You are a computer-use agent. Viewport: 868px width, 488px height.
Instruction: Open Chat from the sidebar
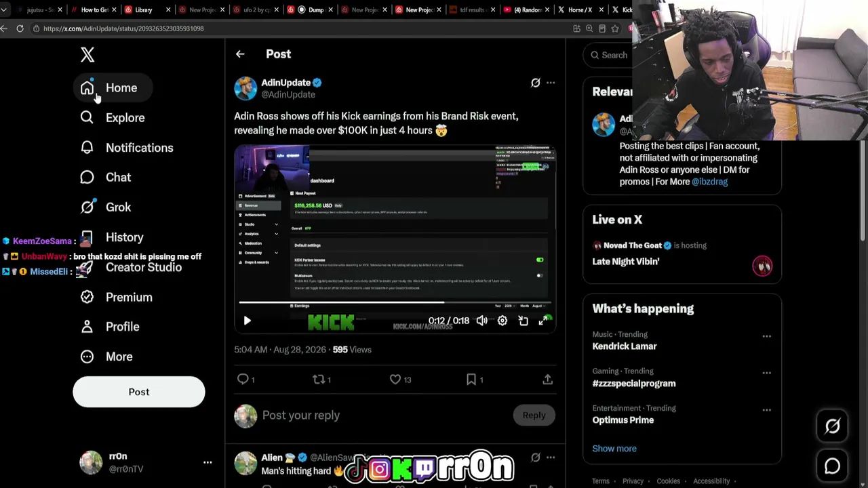click(x=106, y=178)
